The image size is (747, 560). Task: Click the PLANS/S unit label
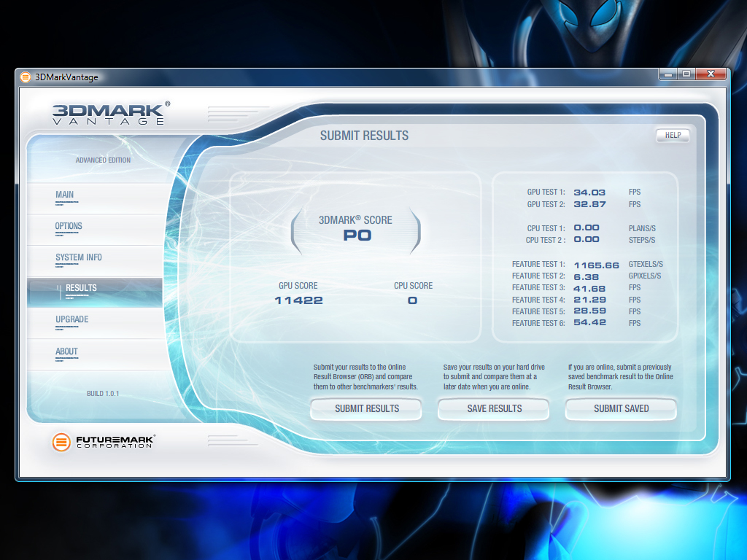click(x=642, y=228)
